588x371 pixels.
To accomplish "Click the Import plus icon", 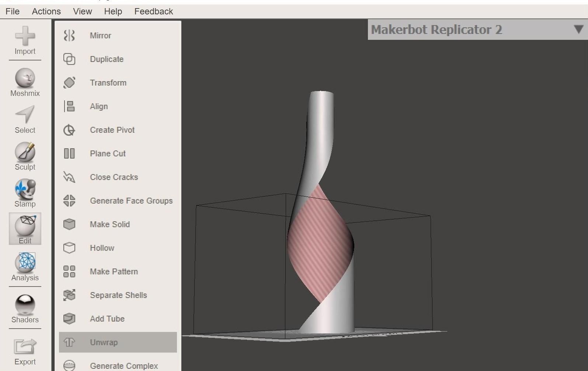I will [25, 36].
